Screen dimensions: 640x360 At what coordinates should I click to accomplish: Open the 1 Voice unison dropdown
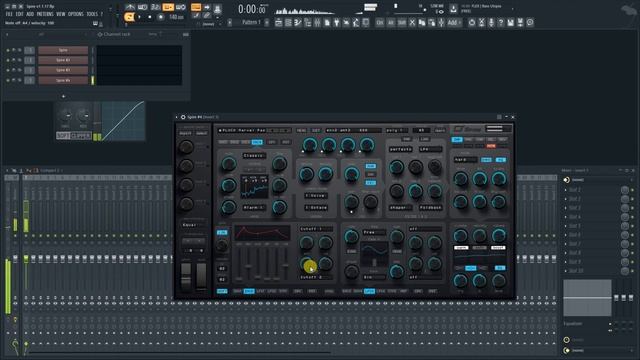[316, 196]
